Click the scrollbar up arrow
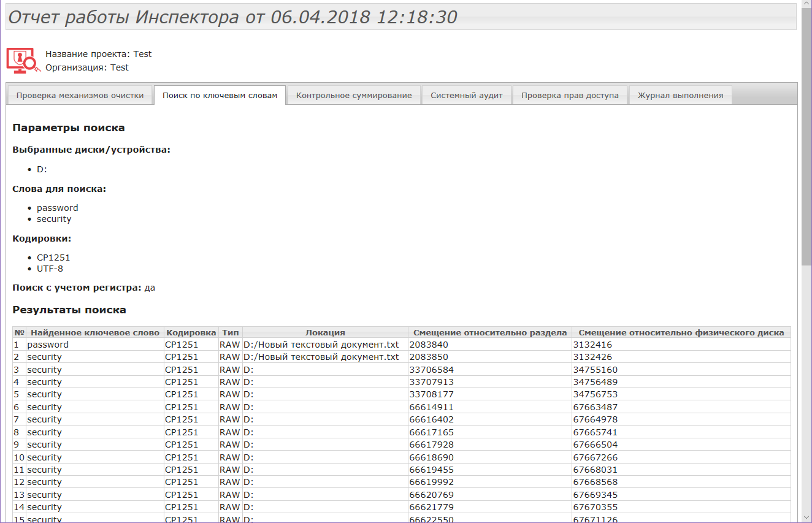This screenshot has height=523, width=812. pos(806,5)
